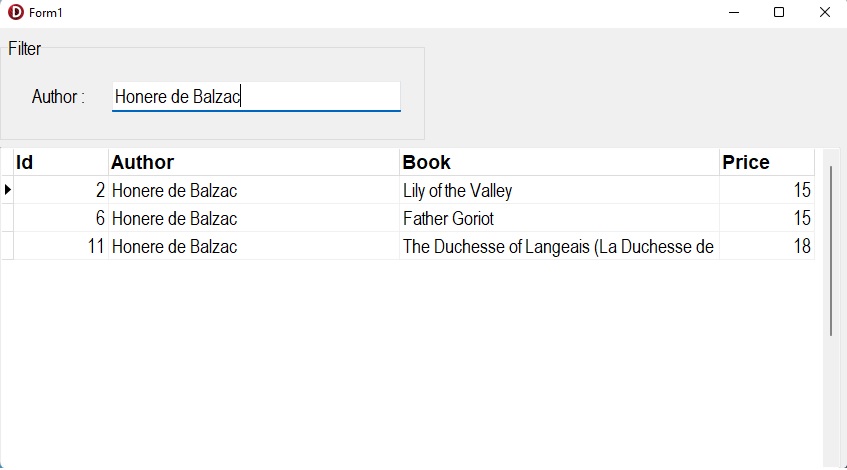The image size is (847, 470).
Task: Click the Id column header
Action: [x=60, y=162]
